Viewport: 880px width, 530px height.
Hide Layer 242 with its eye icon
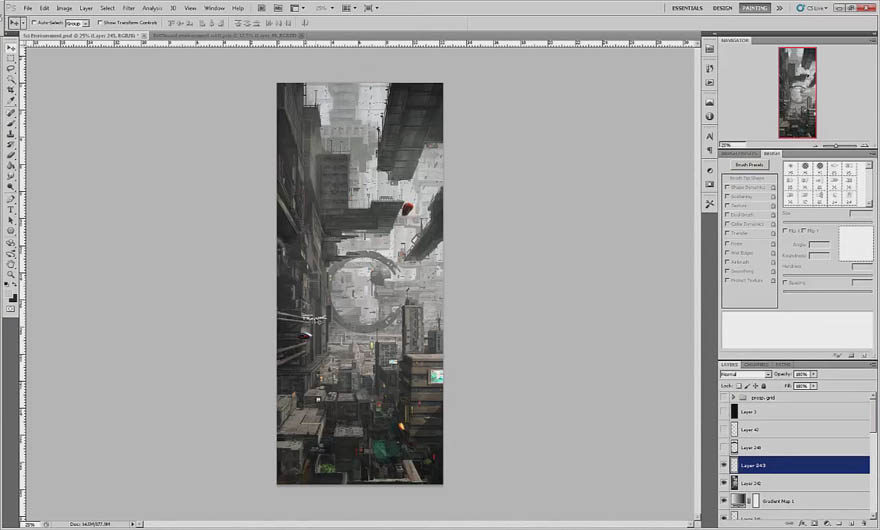tap(724, 483)
